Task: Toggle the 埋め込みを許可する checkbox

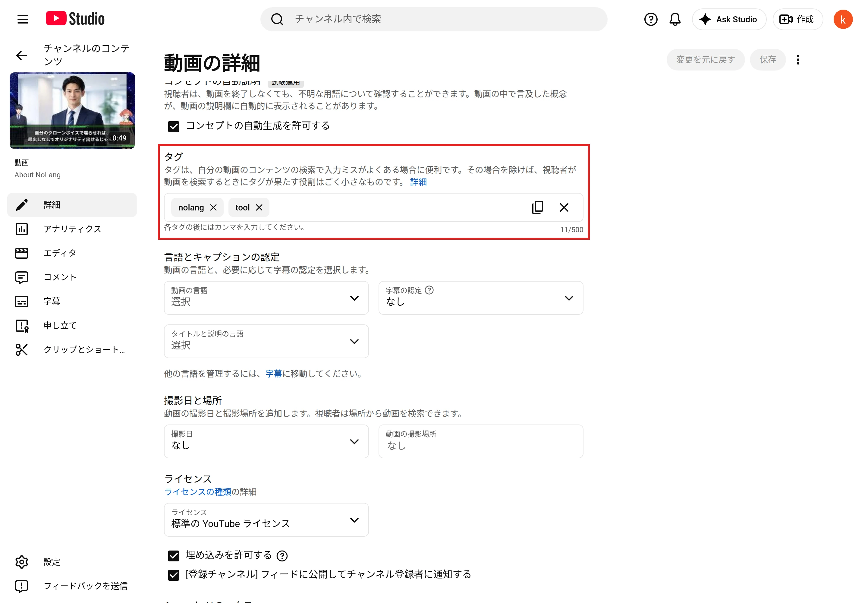Action: pos(173,555)
